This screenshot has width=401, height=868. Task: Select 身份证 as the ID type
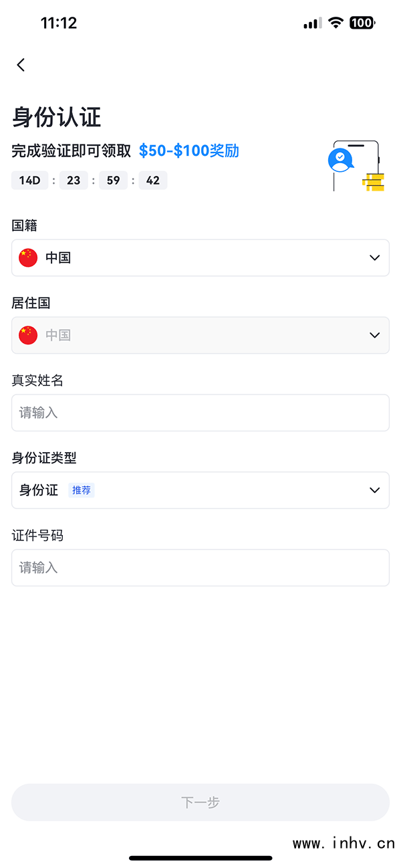[39, 490]
